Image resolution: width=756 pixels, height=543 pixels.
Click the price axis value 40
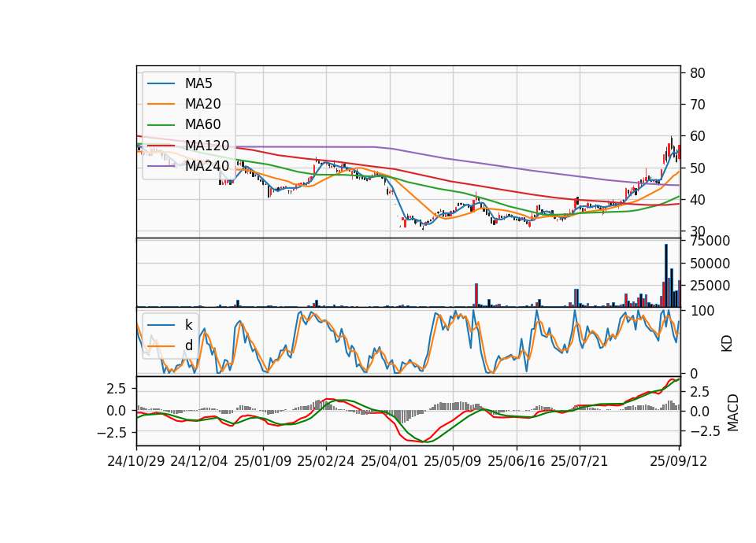tap(698, 199)
